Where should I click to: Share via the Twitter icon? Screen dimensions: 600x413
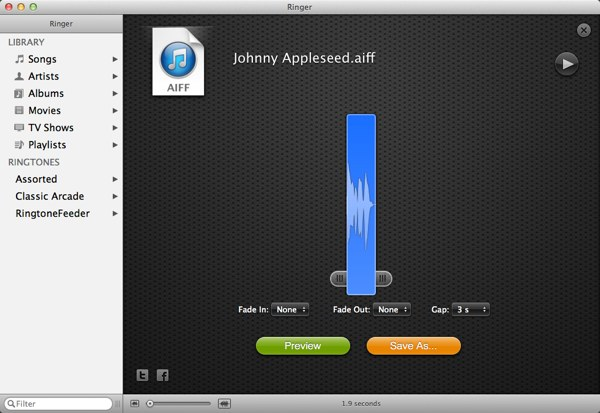click(142, 375)
